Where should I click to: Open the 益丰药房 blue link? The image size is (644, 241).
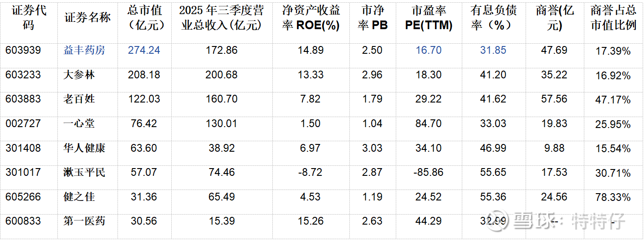pyautogui.click(x=84, y=50)
